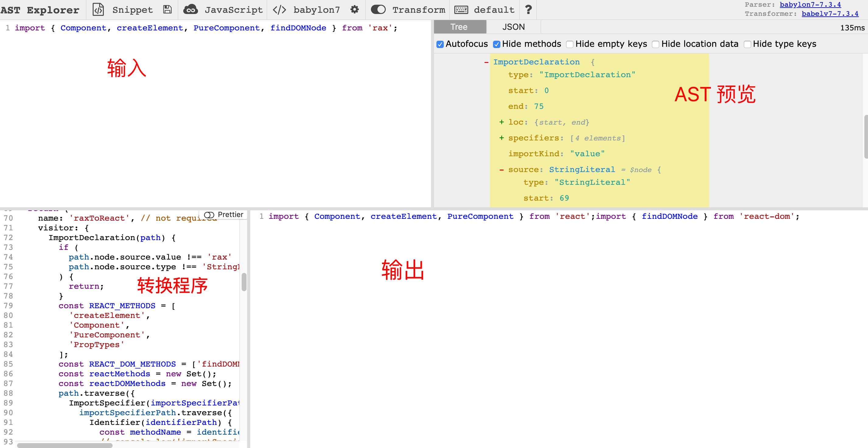The width and height of the screenshot is (868, 448).
Task: Uncheck the Autofocus checkbox
Action: 440,44
